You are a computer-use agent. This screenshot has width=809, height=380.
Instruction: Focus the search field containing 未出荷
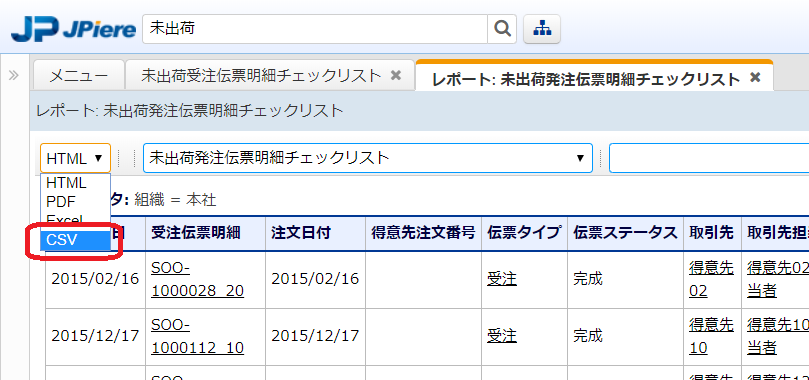[315, 29]
